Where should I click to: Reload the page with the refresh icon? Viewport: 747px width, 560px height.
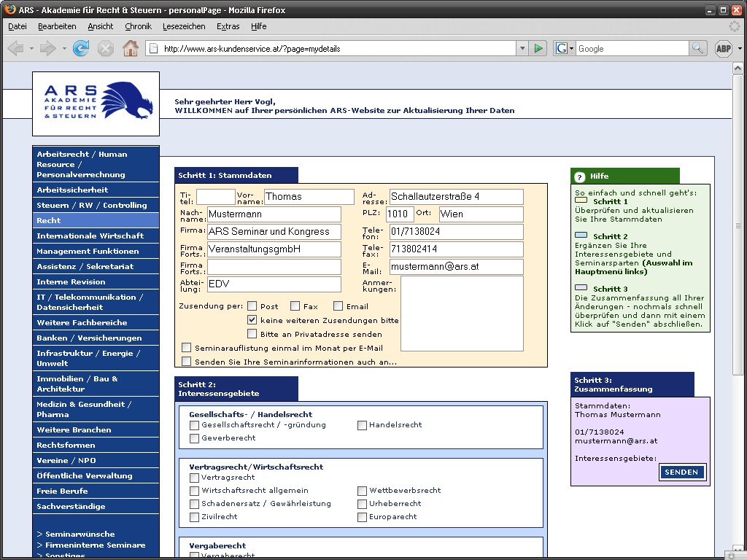(x=81, y=49)
